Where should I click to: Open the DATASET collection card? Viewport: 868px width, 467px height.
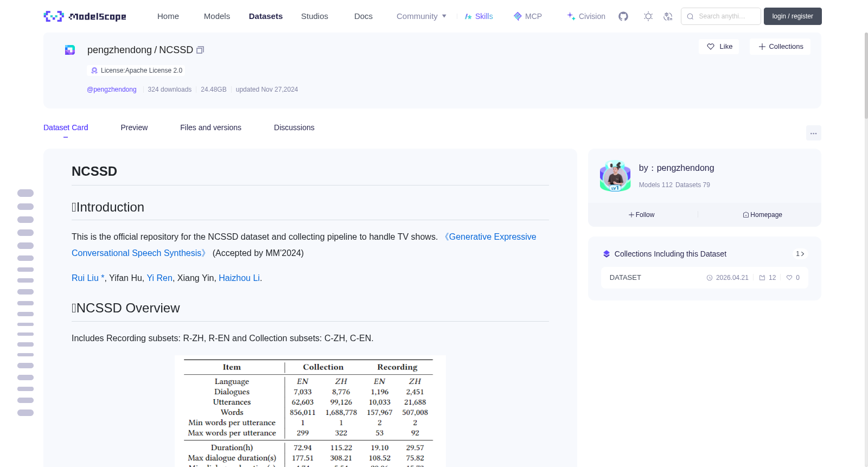704,278
